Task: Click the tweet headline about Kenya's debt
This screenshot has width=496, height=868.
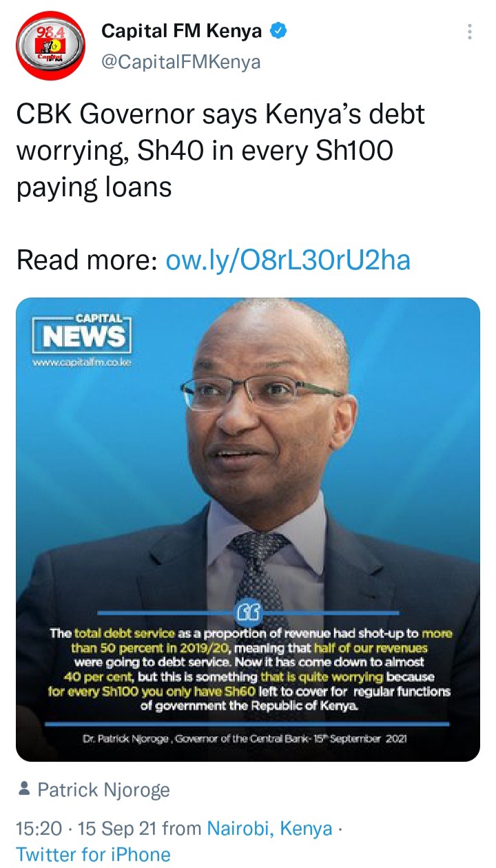Action: tap(220, 150)
